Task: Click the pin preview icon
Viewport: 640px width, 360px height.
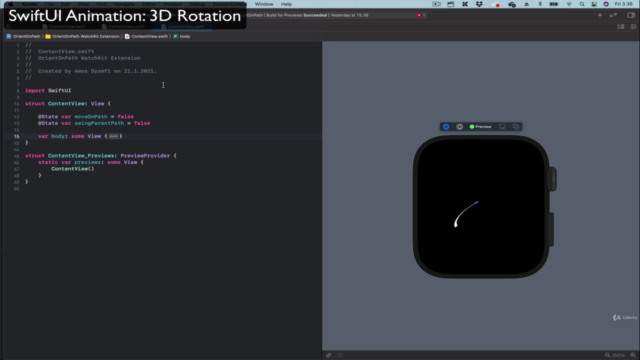Action: (x=329, y=355)
